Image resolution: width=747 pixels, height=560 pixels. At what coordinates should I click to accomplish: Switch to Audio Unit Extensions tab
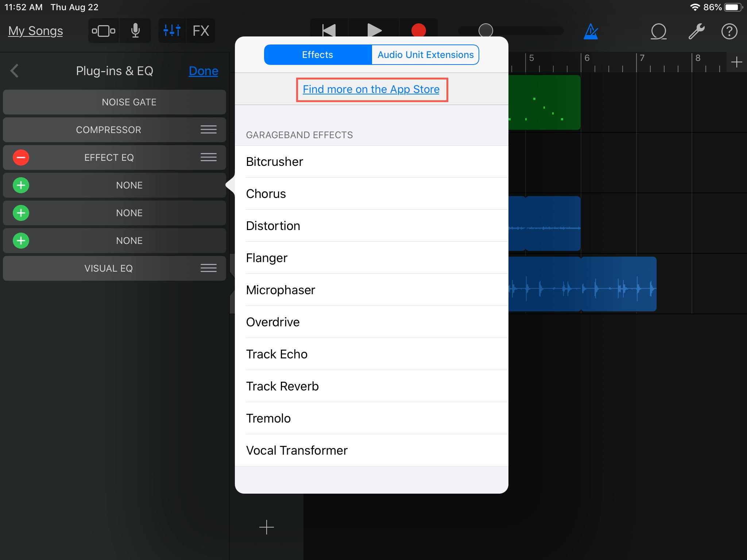[x=425, y=55]
